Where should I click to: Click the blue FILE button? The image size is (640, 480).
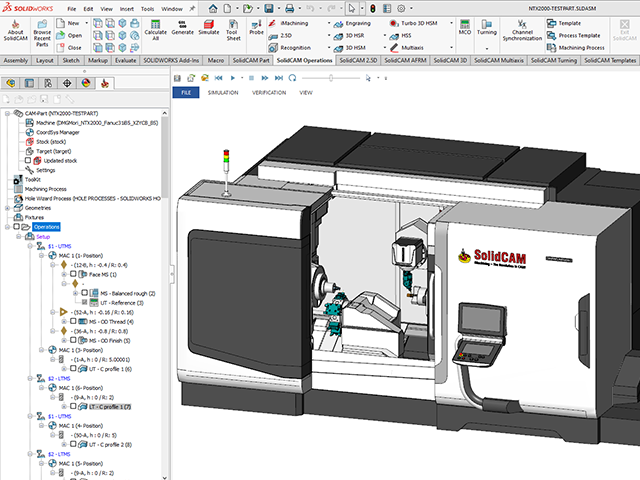tap(186, 93)
